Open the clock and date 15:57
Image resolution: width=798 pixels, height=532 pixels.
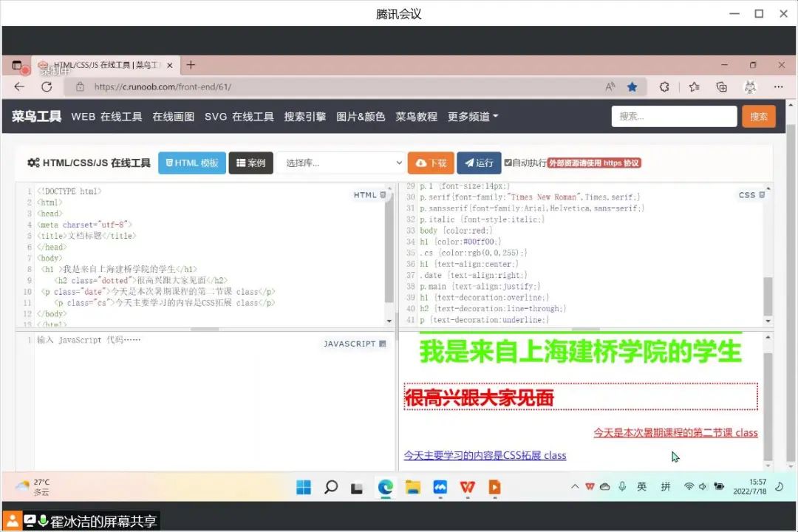(x=750, y=487)
